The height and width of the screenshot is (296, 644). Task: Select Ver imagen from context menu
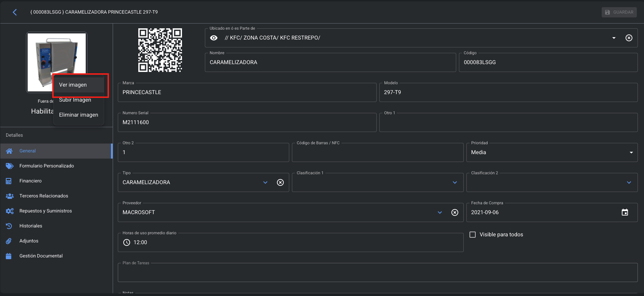pos(73,85)
